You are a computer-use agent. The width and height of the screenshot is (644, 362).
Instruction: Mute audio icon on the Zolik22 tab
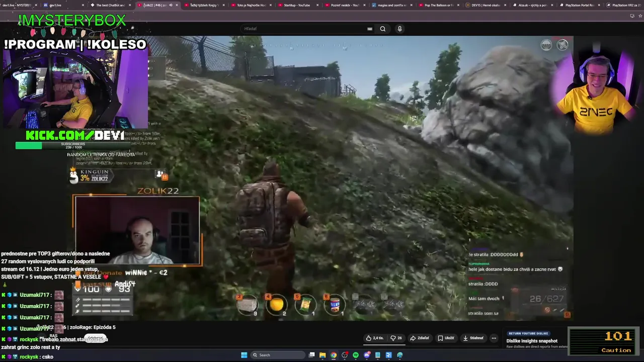click(171, 5)
